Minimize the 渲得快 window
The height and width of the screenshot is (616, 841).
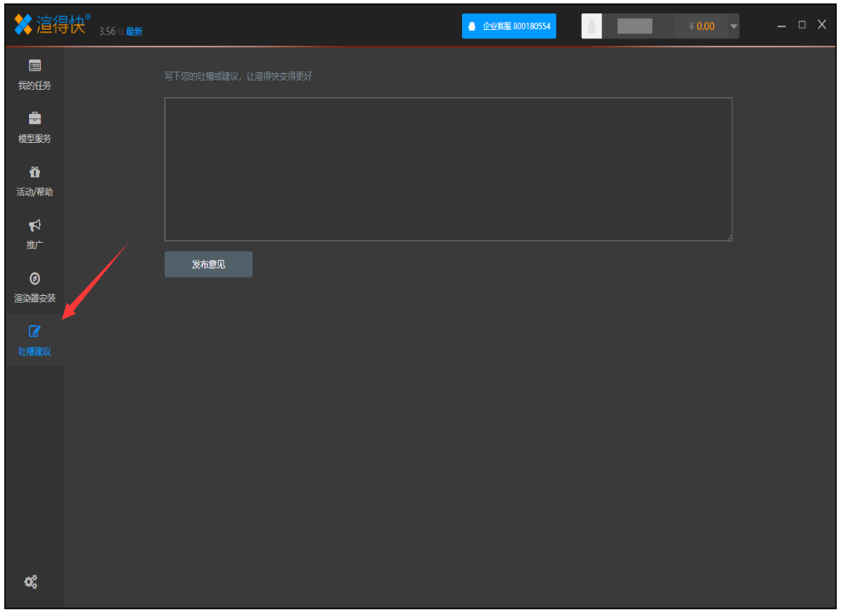(781, 26)
